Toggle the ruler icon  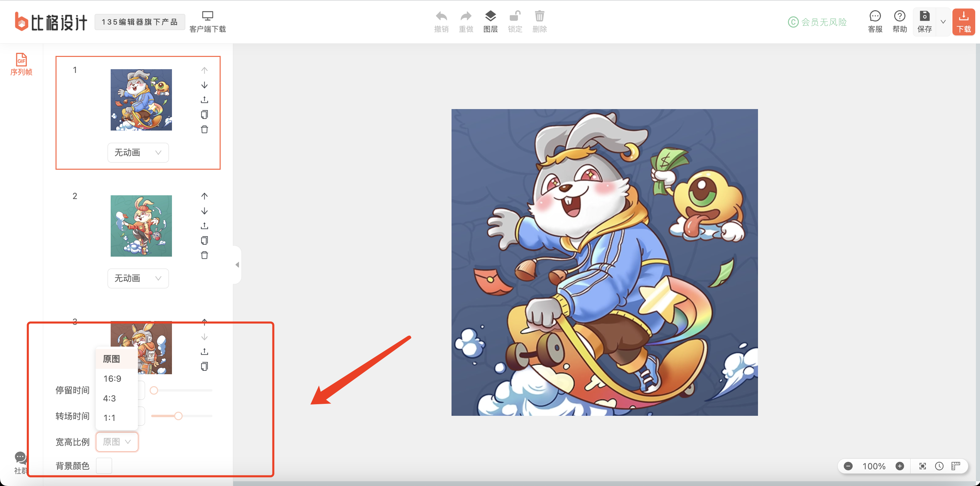(x=955, y=466)
